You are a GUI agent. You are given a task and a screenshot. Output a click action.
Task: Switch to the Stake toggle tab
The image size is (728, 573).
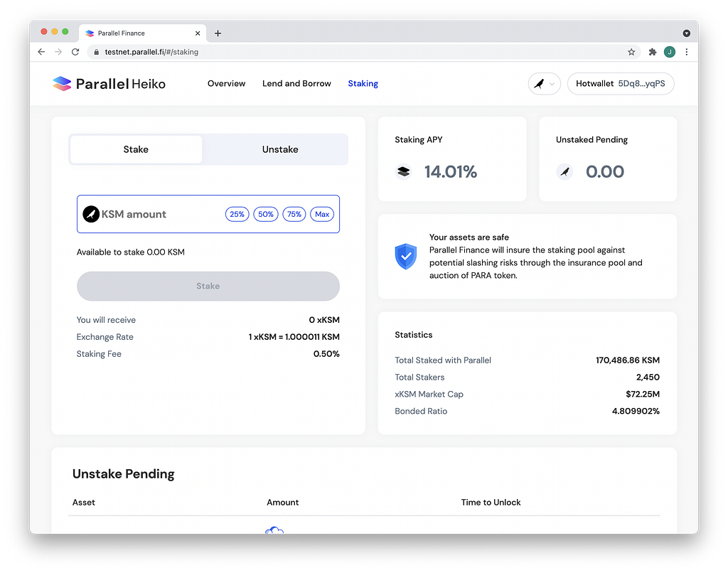pyautogui.click(x=136, y=149)
